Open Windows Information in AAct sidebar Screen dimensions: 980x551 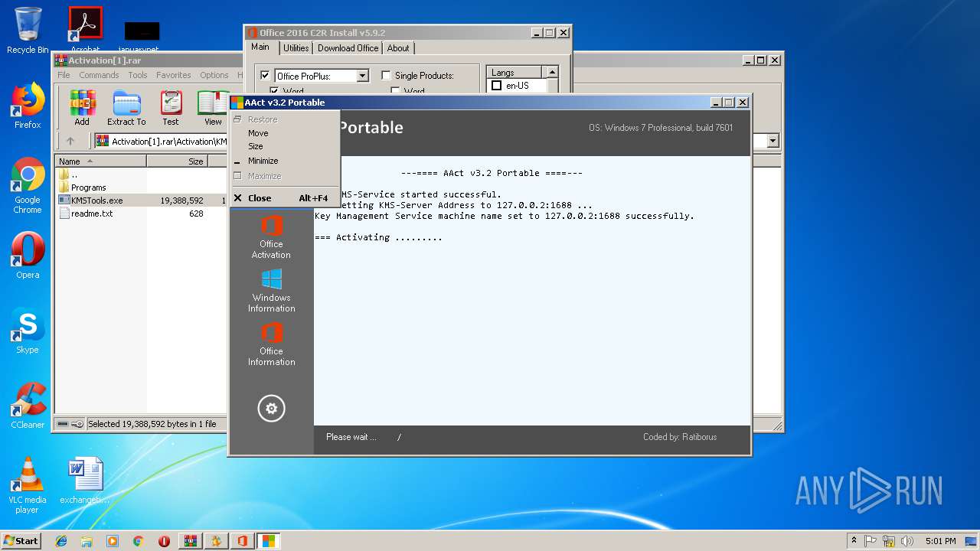pyautogui.click(x=271, y=291)
